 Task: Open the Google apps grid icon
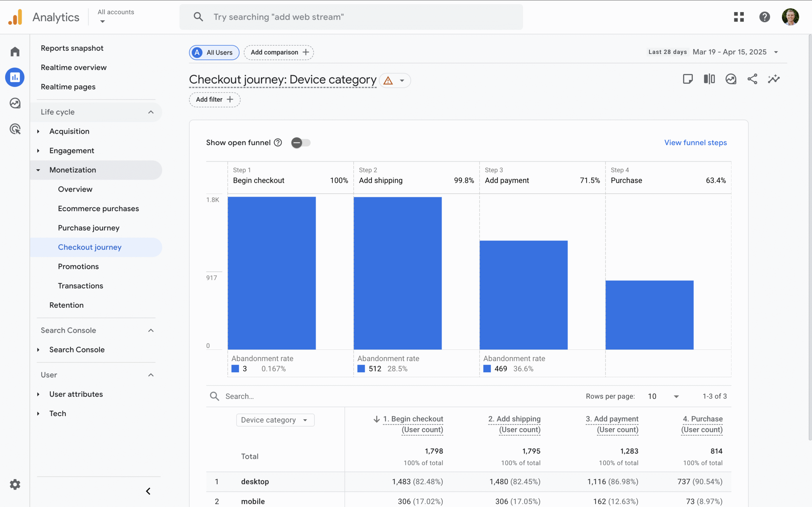739,17
